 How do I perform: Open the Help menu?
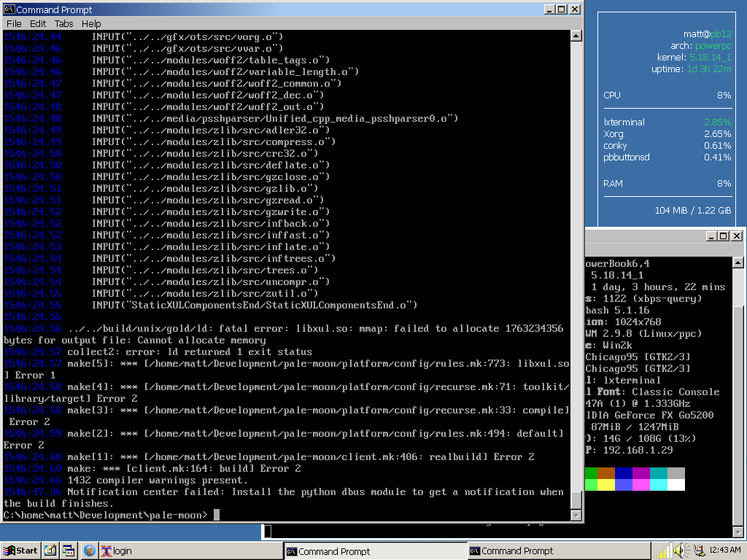coord(91,24)
